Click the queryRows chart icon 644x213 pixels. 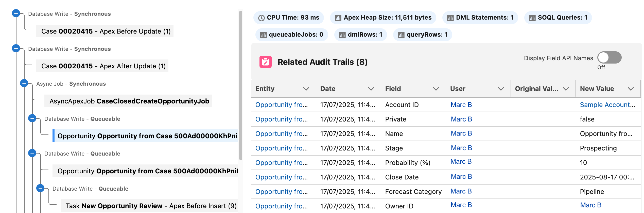pyautogui.click(x=401, y=35)
